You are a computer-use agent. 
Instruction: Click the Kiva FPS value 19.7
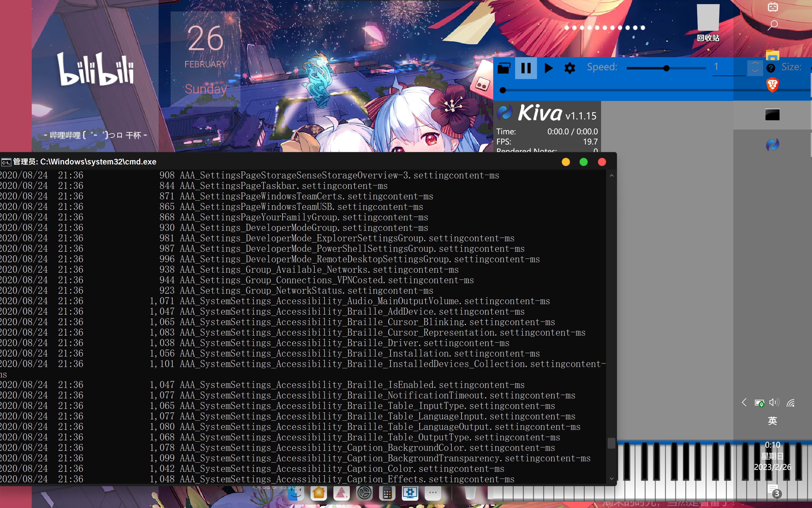(x=590, y=142)
